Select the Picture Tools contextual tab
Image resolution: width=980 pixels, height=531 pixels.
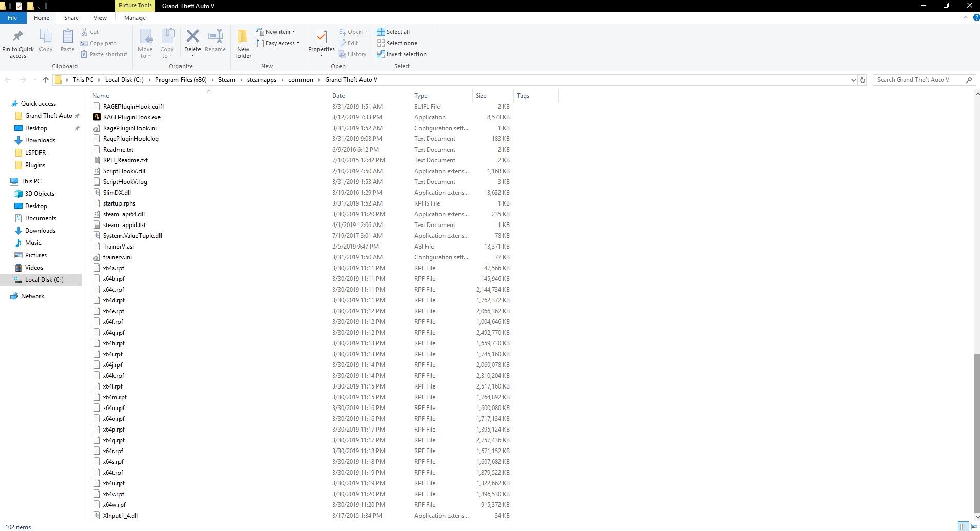[135, 5]
